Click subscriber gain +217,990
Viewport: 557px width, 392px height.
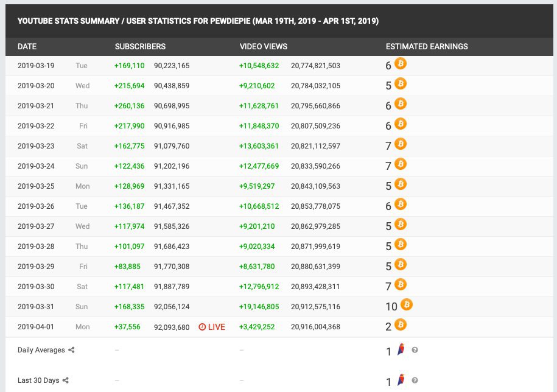(129, 126)
